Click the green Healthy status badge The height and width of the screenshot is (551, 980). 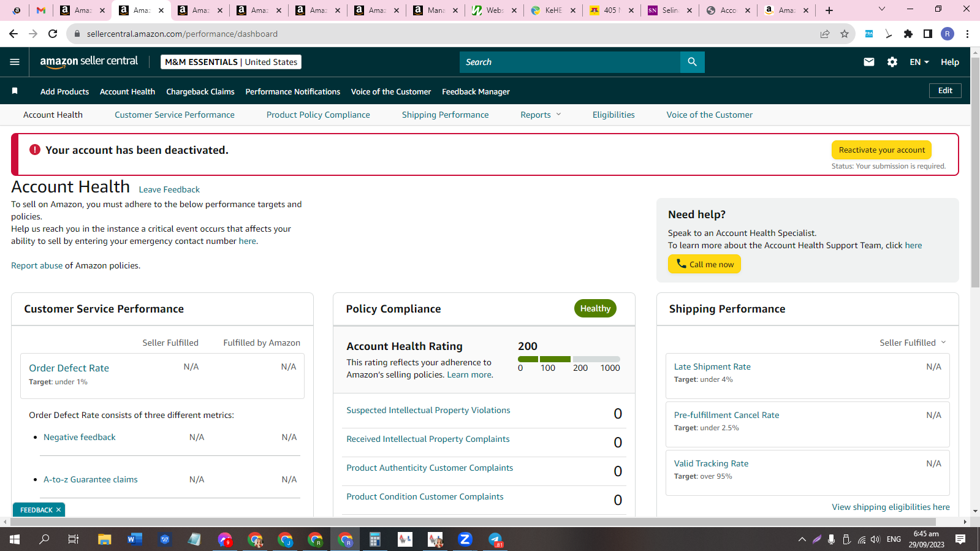[595, 308]
